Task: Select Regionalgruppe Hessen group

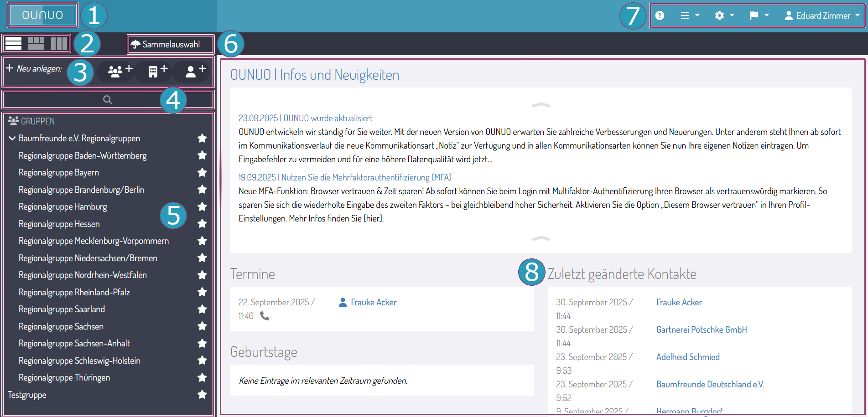Action: [59, 224]
